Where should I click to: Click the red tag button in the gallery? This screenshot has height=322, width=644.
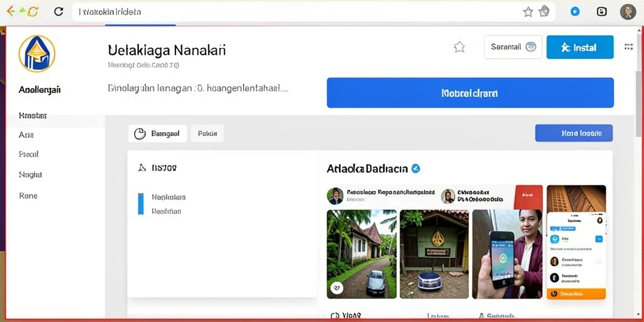pos(528,197)
